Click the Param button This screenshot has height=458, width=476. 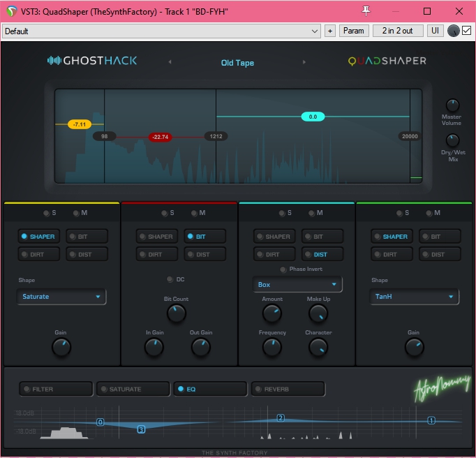(x=354, y=31)
